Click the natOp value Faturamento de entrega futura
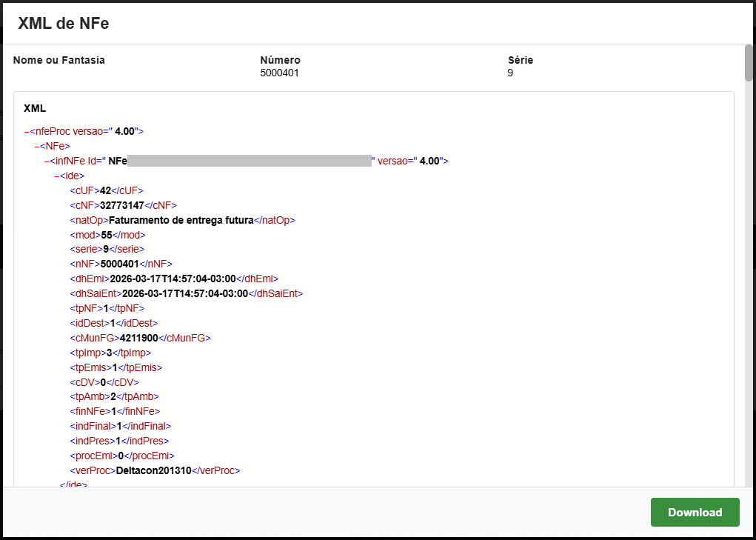Screen dimensions: 756x540 181,220
